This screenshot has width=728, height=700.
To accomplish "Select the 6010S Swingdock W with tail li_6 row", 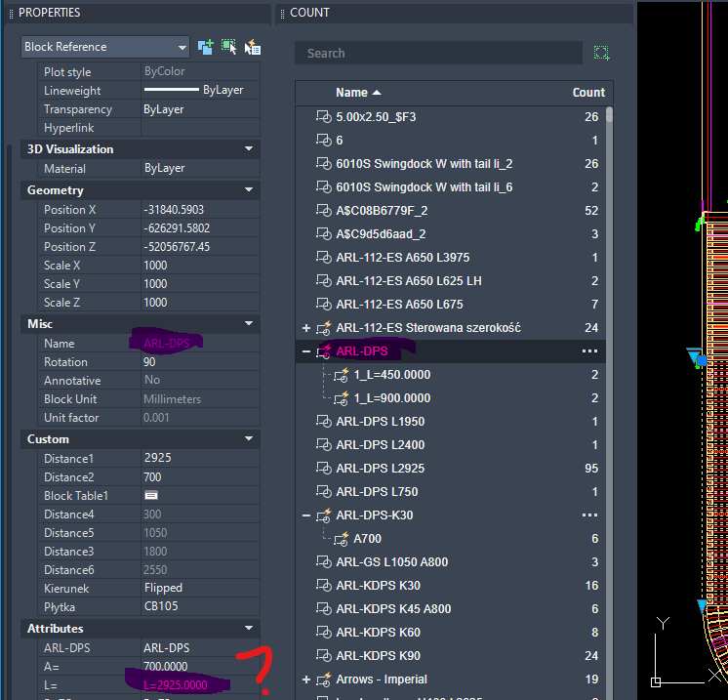I will coord(450,187).
